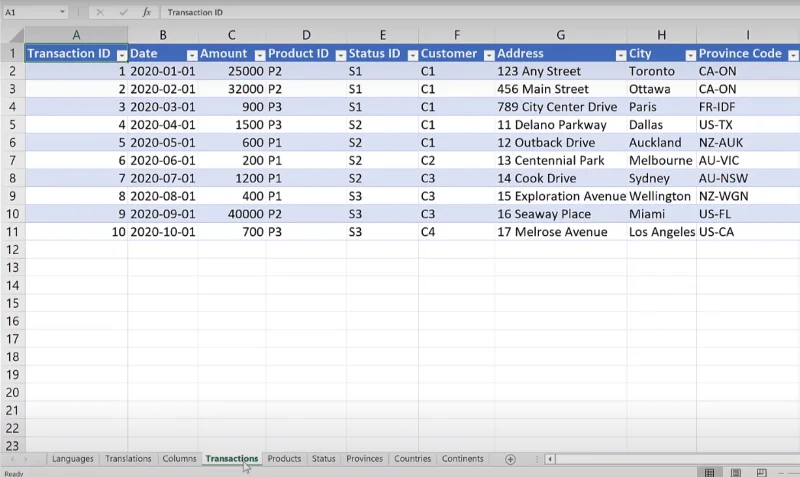Viewport: 800px width, 477px height.
Task: Switch to the Translations sheet tab
Action: [128, 459]
